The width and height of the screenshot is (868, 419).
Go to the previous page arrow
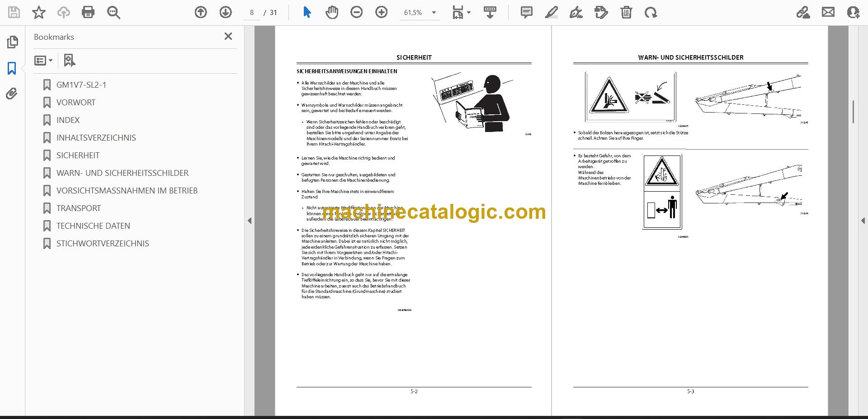[201, 12]
